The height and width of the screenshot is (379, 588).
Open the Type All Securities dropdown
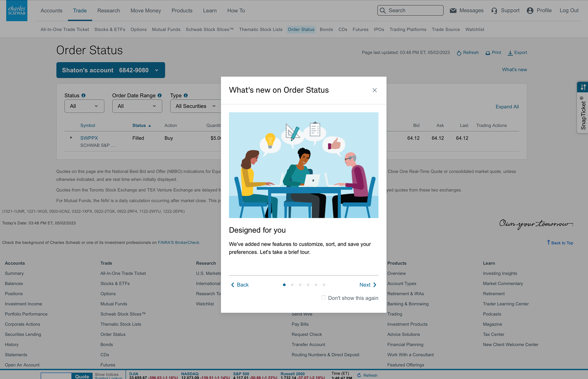coord(195,106)
